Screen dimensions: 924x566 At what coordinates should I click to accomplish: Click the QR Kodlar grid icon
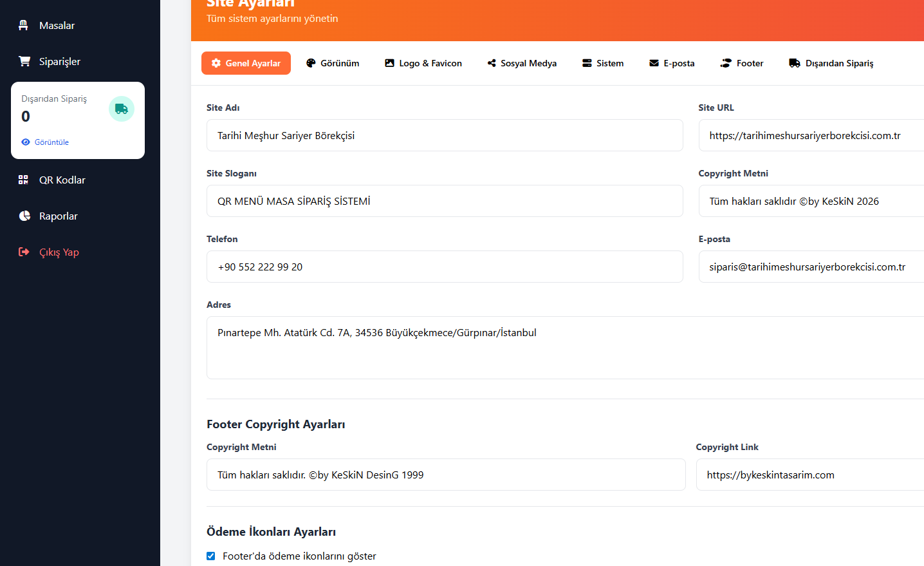(24, 180)
